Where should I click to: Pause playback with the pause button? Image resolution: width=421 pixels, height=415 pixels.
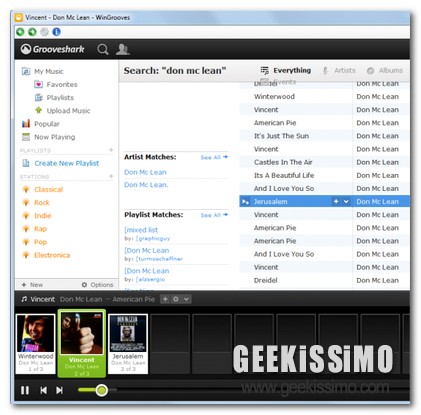(25, 390)
